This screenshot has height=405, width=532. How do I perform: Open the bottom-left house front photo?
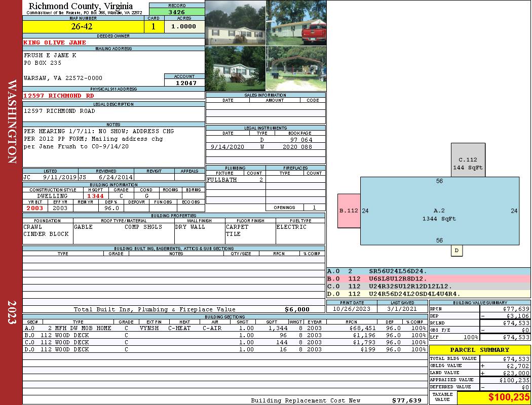pyautogui.click(x=235, y=68)
